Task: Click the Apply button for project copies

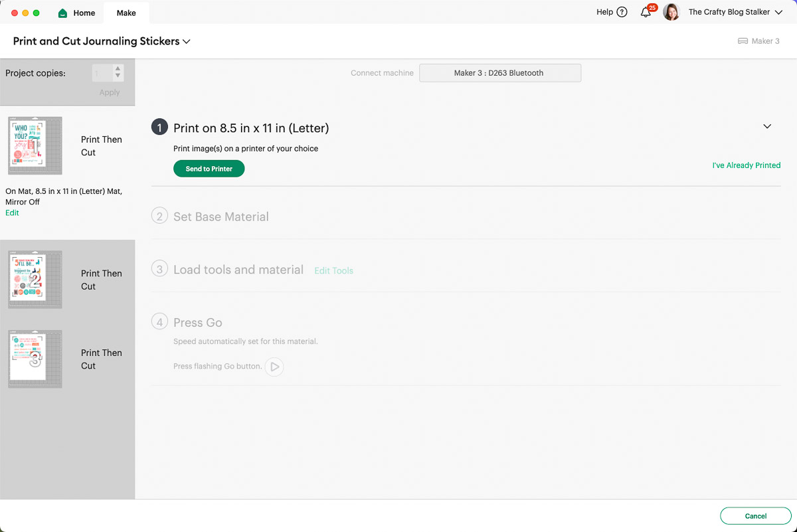Action: [110, 92]
